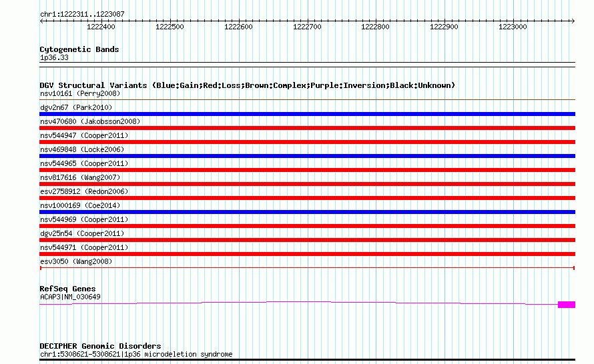Click the right arrow end of ruler

[x=573, y=21]
